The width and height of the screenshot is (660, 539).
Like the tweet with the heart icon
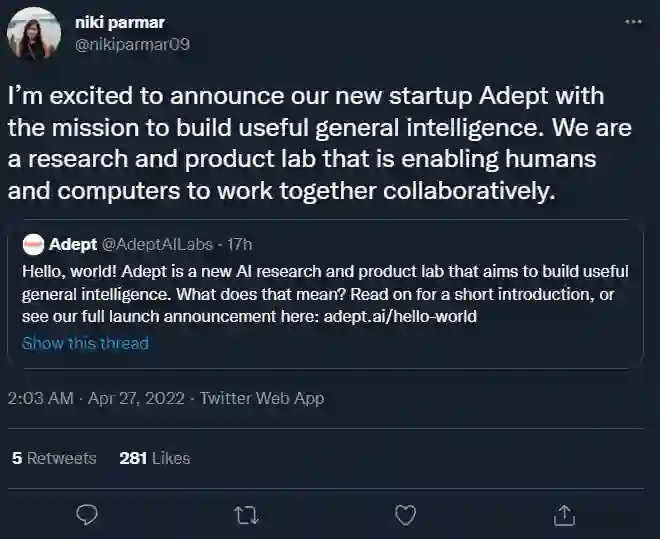(x=405, y=514)
